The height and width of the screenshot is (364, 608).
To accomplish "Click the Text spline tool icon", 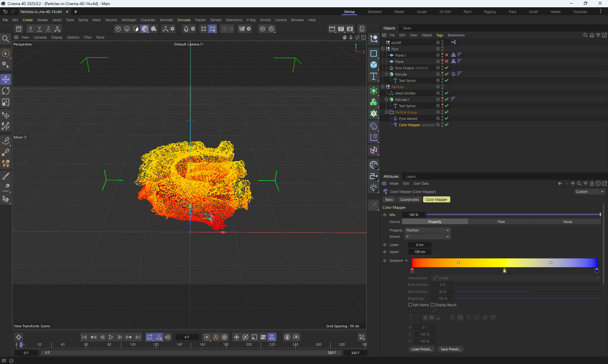I will [x=374, y=76].
